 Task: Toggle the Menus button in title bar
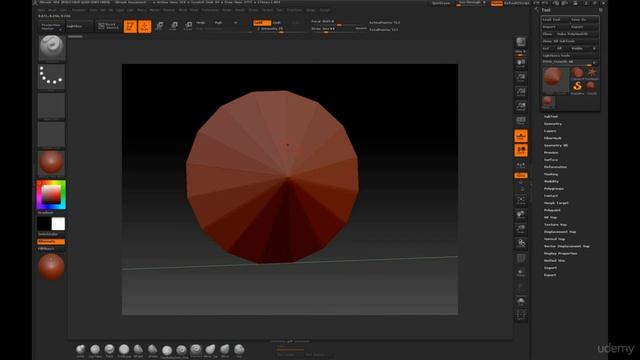(497, 3)
